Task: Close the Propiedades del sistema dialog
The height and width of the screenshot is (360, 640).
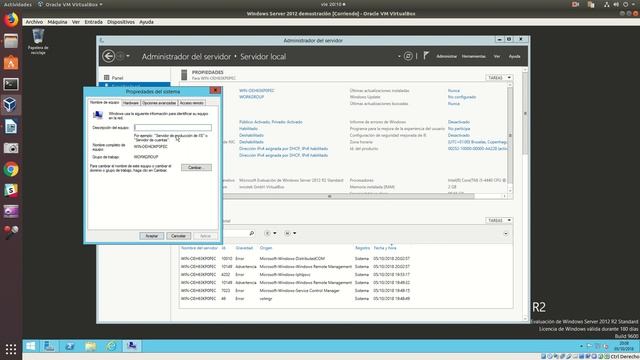Action: point(215,90)
